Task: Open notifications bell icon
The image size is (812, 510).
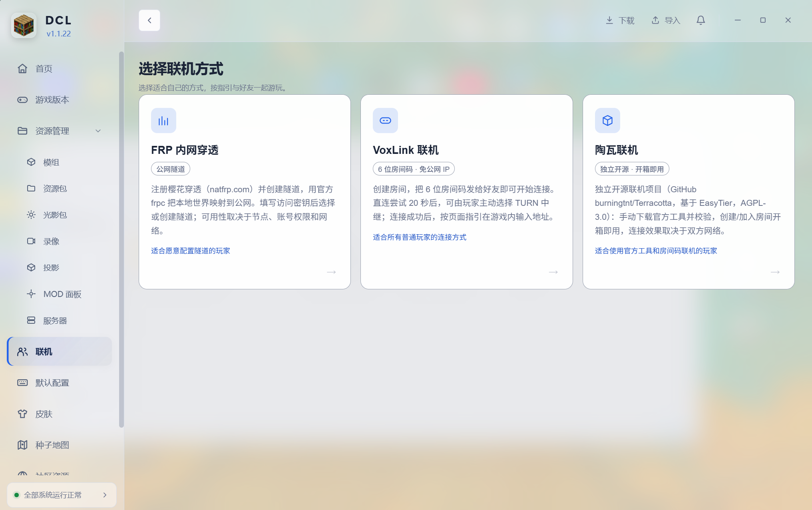Action: 701,20
